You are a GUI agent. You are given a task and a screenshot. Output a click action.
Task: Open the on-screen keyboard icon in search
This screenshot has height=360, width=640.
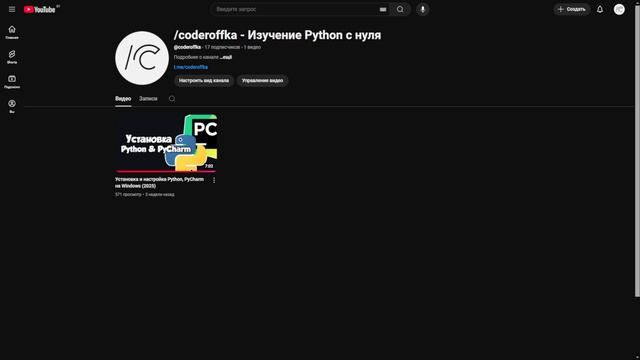(383, 9)
